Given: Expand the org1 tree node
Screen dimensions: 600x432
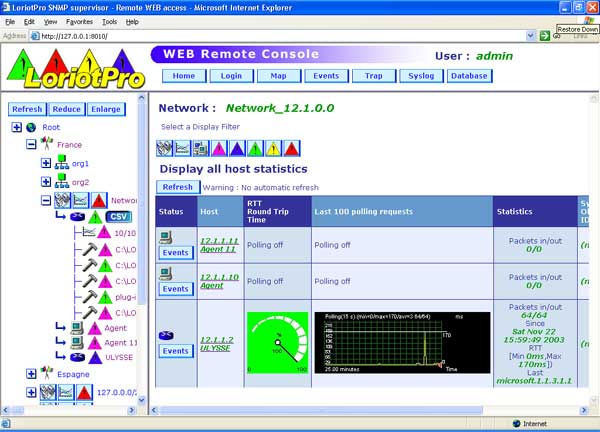Looking at the screenshot, I should [46, 163].
